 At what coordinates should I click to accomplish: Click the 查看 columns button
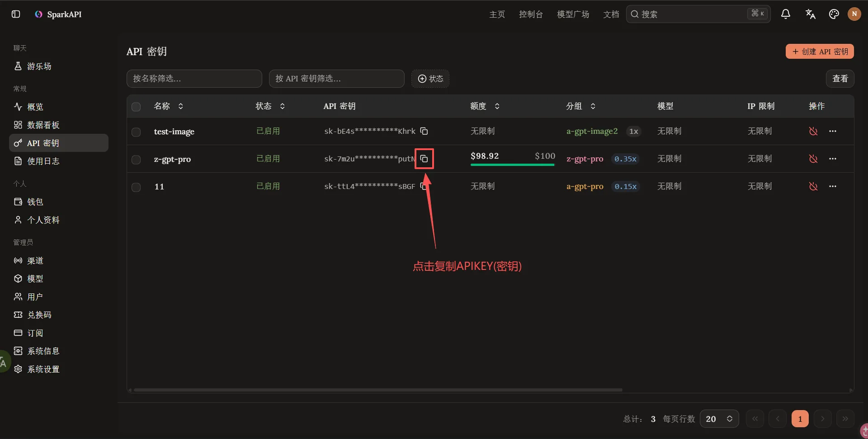click(840, 79)
